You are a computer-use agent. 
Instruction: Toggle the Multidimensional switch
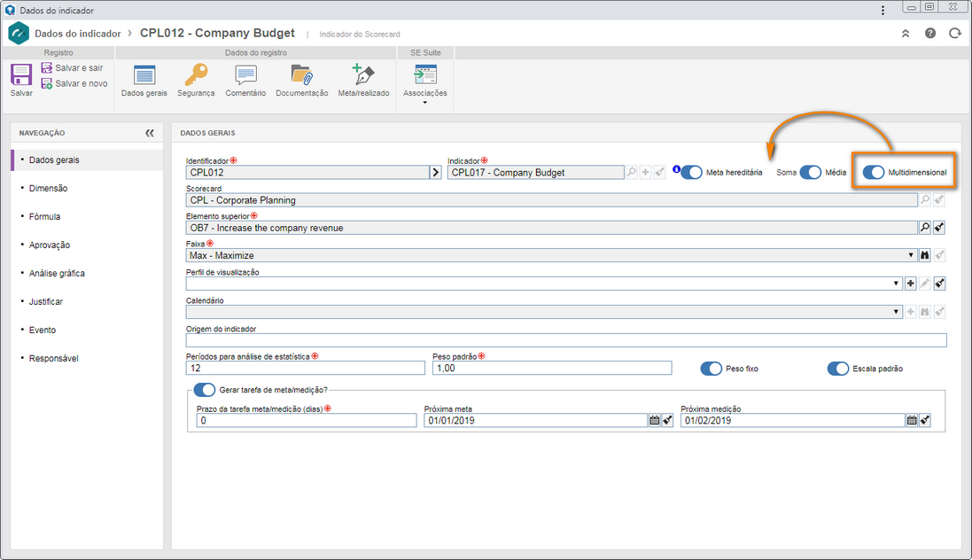pos(874,173)
